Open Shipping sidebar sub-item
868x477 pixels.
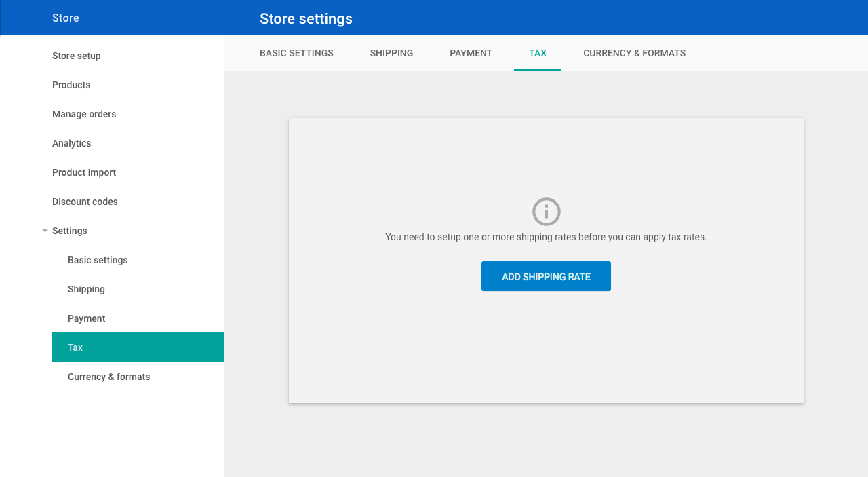(x=86, y=289)
